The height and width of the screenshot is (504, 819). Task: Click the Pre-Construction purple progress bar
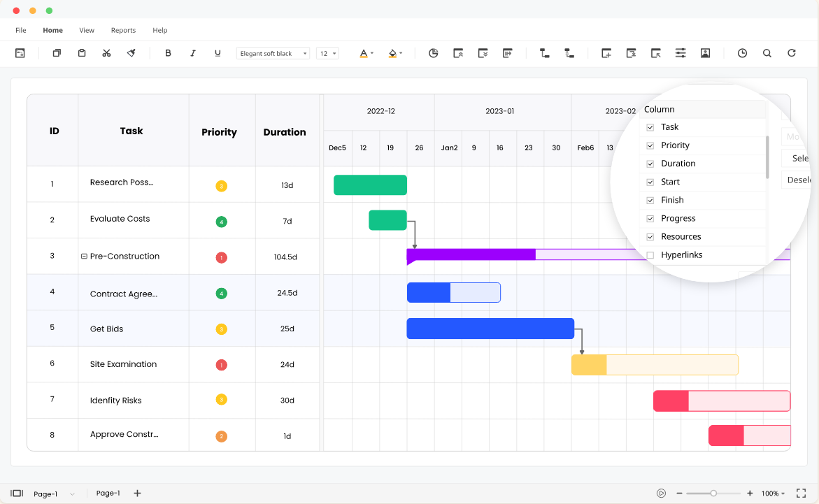(471, 254)
